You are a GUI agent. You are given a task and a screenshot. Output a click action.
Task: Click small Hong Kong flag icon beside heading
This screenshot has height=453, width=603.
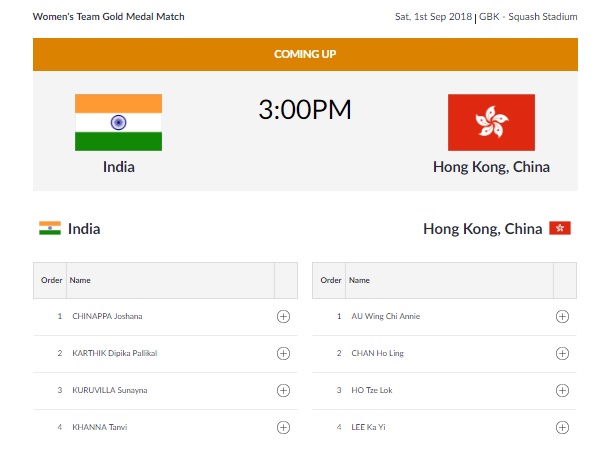560,228
